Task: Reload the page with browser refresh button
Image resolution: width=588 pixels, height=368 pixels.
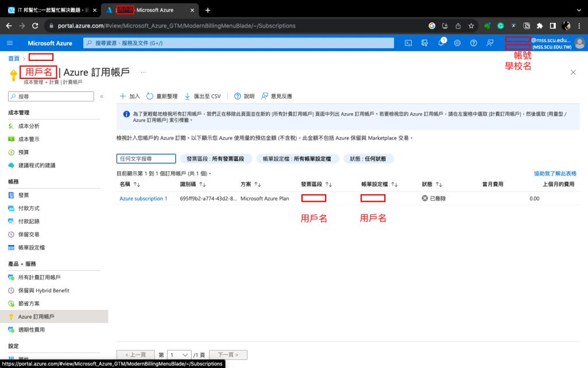Action: click(x=35, y=26)
